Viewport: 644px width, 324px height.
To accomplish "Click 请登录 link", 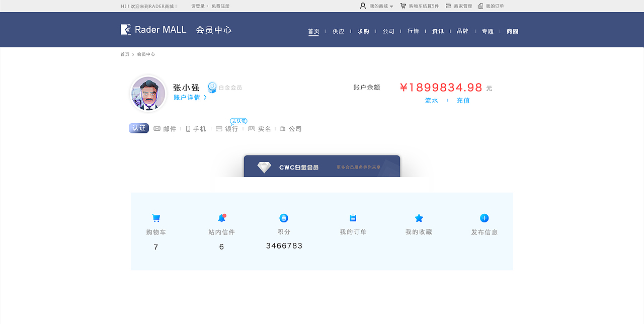I will pyautogui.click(x=198, y=6).
